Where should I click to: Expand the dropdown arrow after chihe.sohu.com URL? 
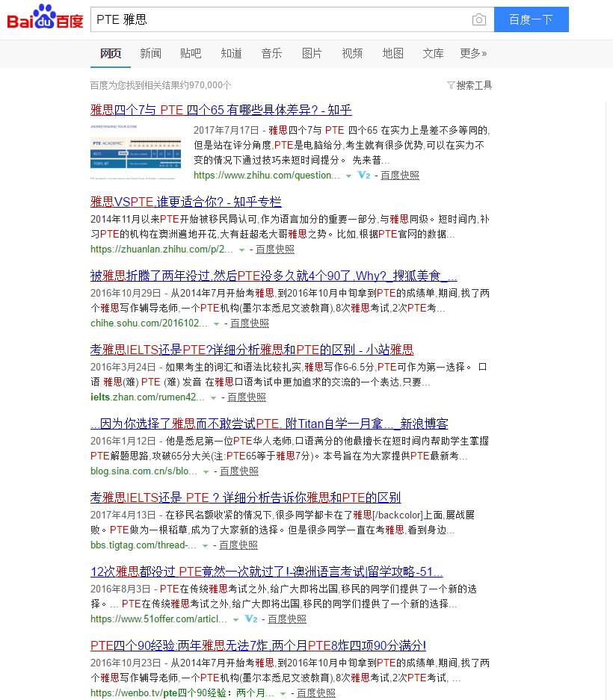pyautogui.click(x=215, y=323)
